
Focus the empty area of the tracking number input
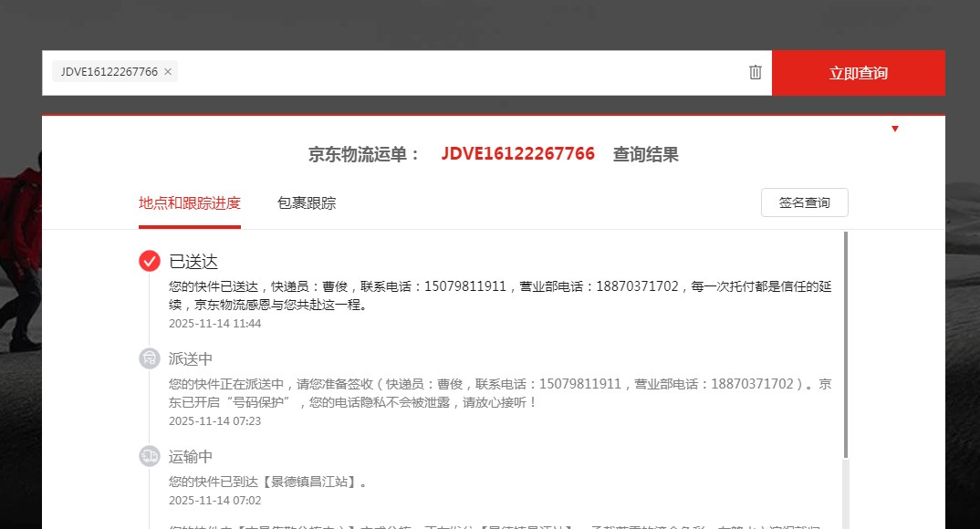tap(456, 72)
